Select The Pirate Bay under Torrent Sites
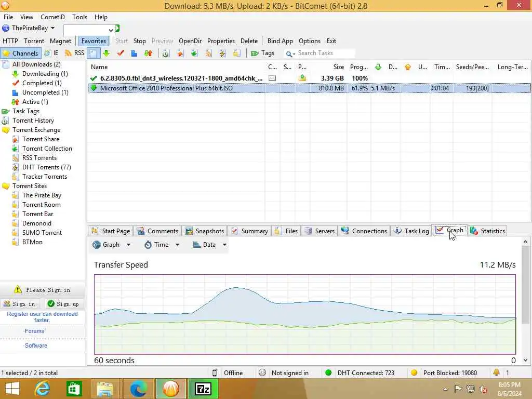The width and height of the screenshot is (532, 399). pos(42,195)
